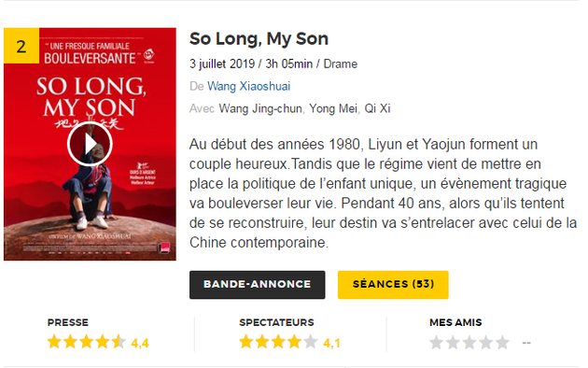Click the last grey star under MES AMIS
The image size is (588, 368).
pyautogui.click(x=502, y=342)
